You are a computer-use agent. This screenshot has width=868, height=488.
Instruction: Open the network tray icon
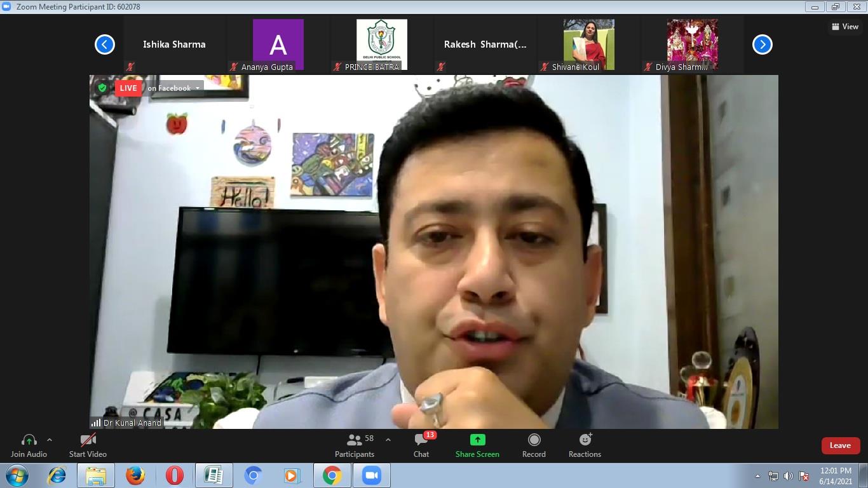773,476
